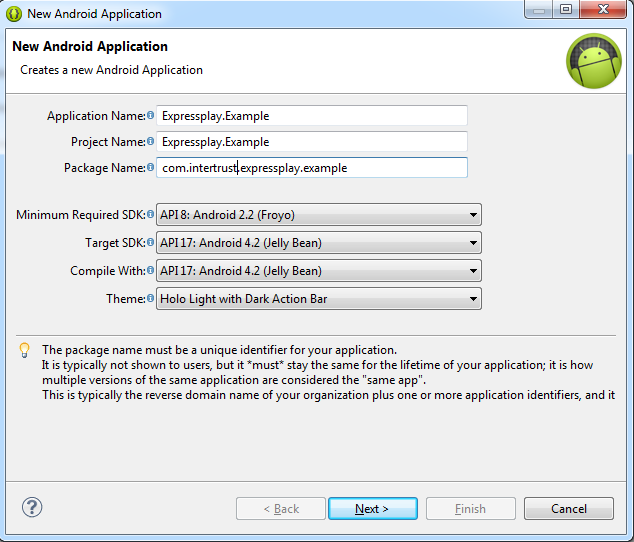
Task: Click the lightbulb tip icon
Action: tap(25, 350)
